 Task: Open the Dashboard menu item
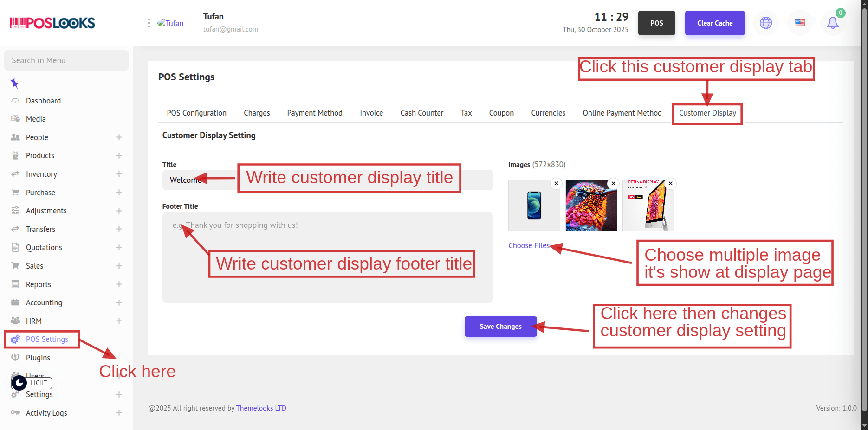43,101
